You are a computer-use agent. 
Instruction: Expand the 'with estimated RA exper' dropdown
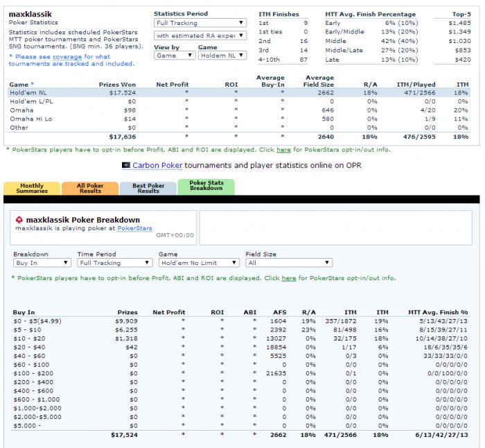coord(200,35)
